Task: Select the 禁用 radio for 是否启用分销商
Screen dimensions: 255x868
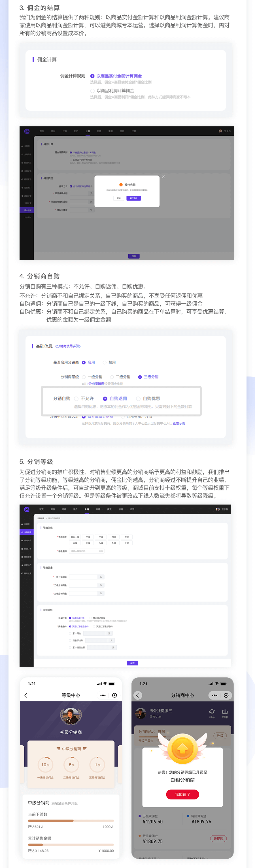Action: tap(105, 363)
